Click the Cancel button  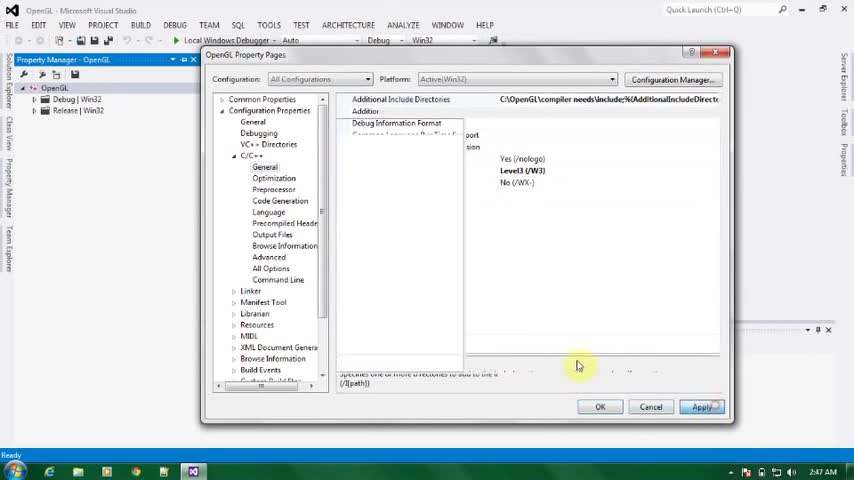[x=651, y=407]
